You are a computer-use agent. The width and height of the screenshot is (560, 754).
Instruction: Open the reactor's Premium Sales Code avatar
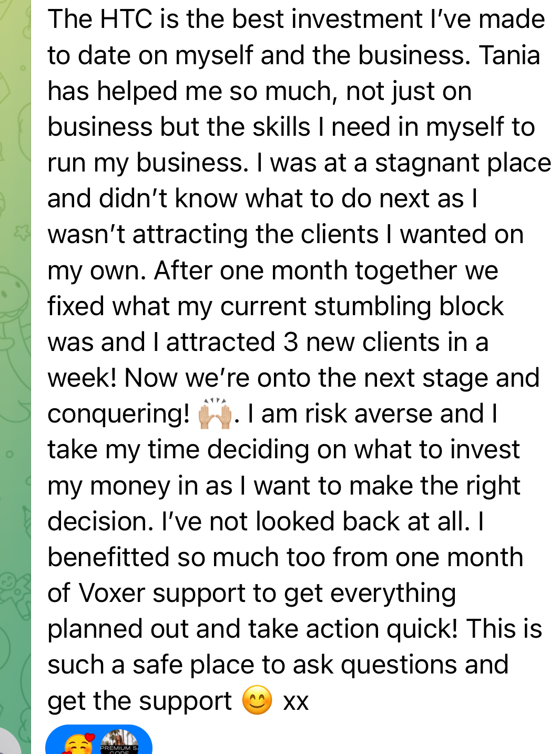click(x=119, y=743)
